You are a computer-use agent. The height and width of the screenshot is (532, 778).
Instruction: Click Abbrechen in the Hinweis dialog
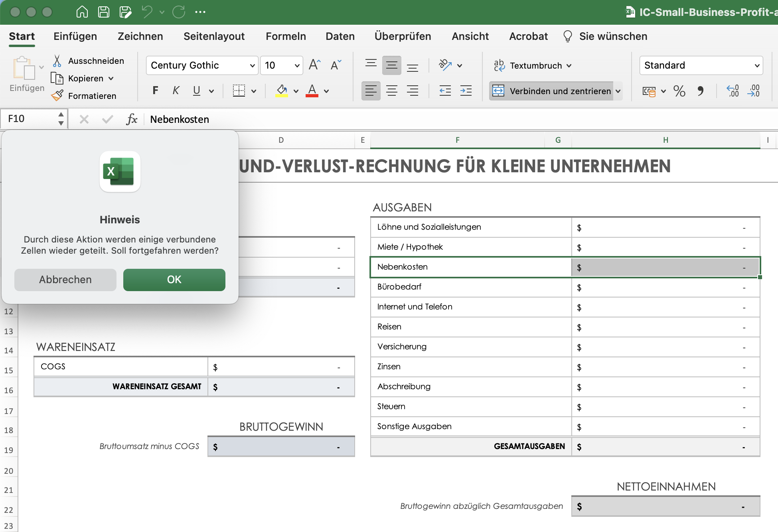[x=65, y=280]
